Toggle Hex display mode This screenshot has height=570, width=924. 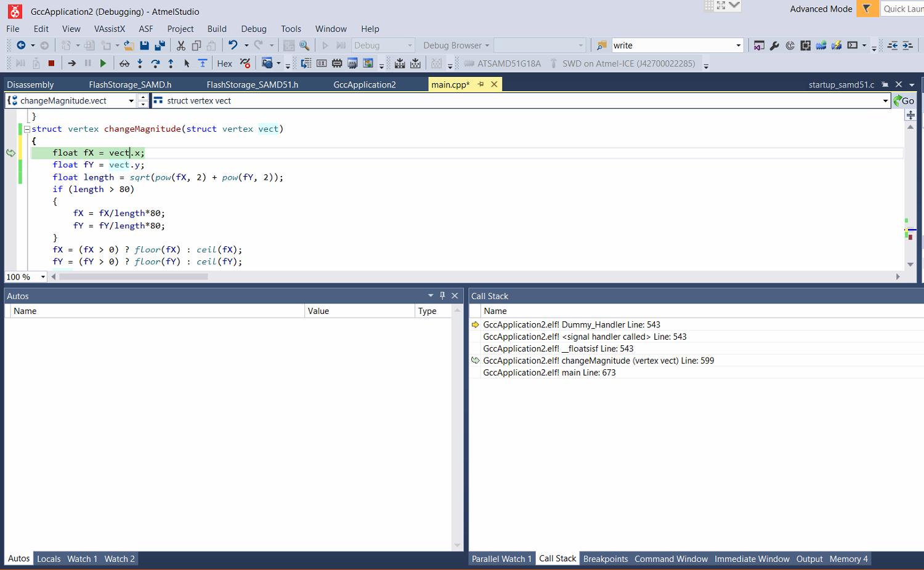click(224, 63)
